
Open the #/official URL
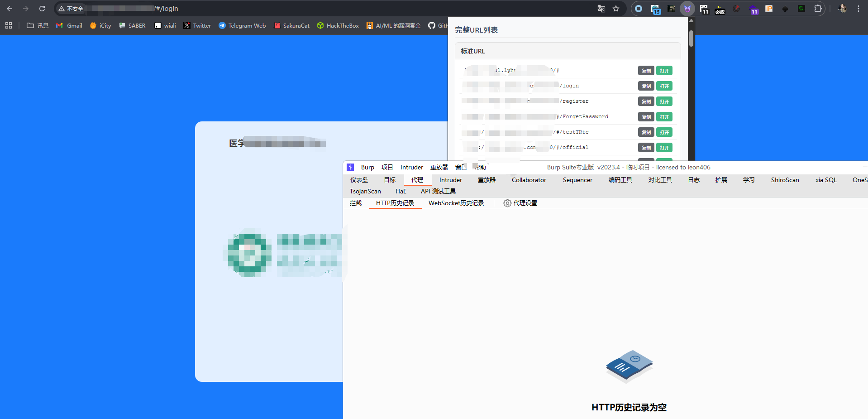point(664,148)
